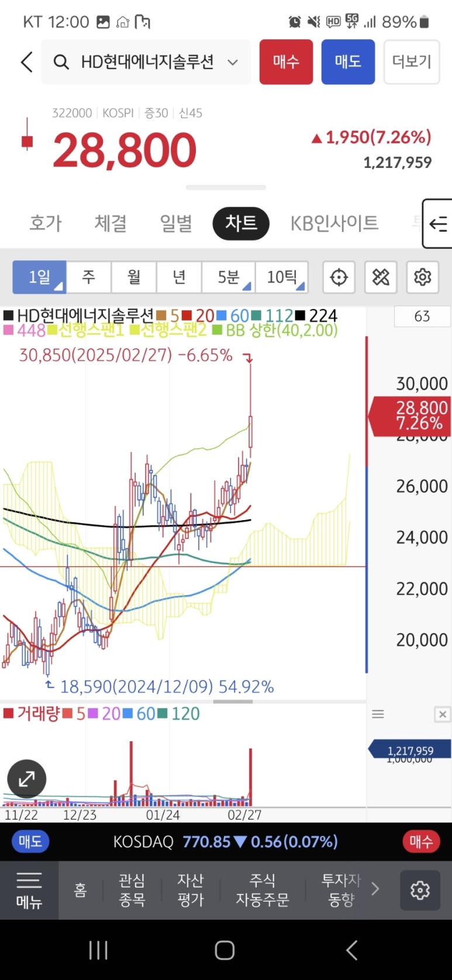This screenshot has height=980, width=452.
Task: Tap the 거래량 volume indicator legend
Action: tap(32, 714)
